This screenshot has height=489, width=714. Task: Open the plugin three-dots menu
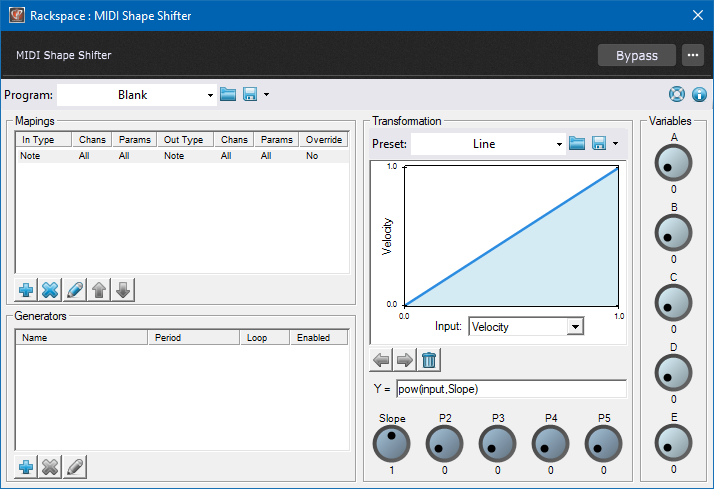click(x=693, y=55)
